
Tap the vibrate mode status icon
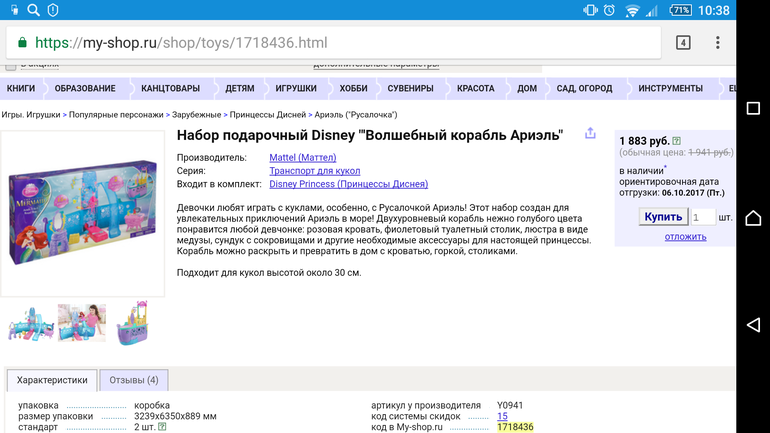click(x=590, y=10)
